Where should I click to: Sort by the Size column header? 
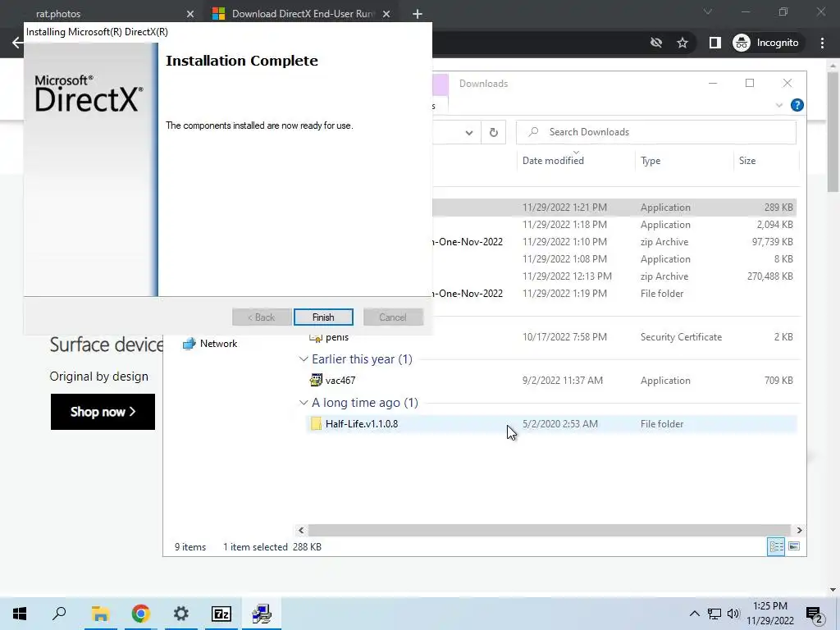(x=746, y=161)
